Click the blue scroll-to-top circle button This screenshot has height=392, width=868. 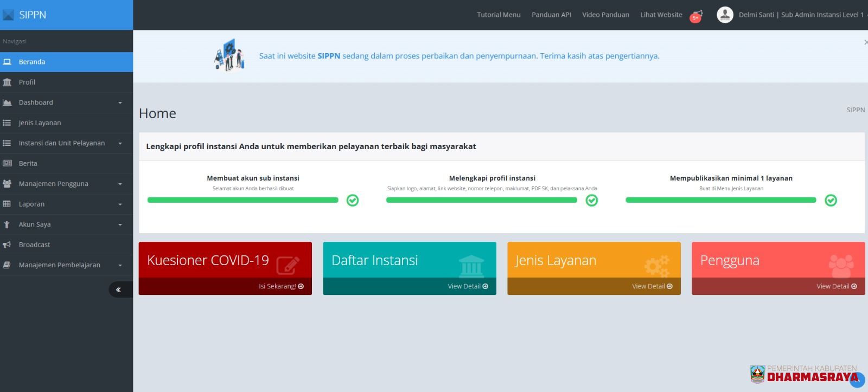[x=857, y=380]
